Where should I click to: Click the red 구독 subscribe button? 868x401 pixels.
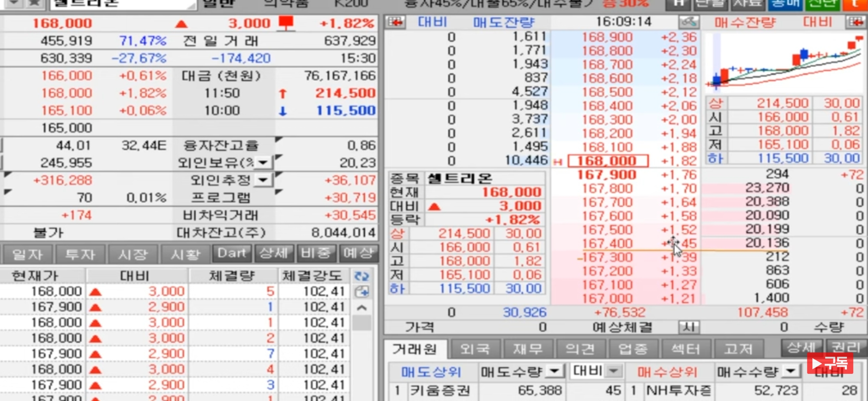(830, 363)
